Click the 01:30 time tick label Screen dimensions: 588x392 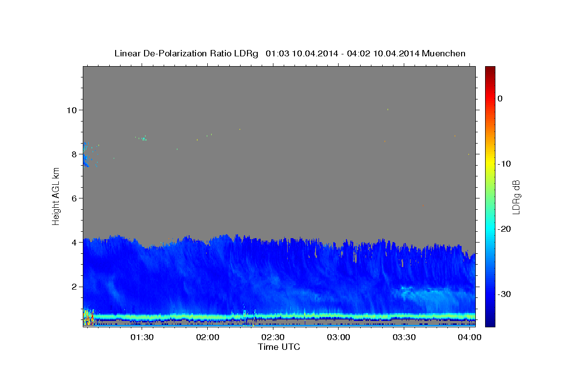coord(142,337)
